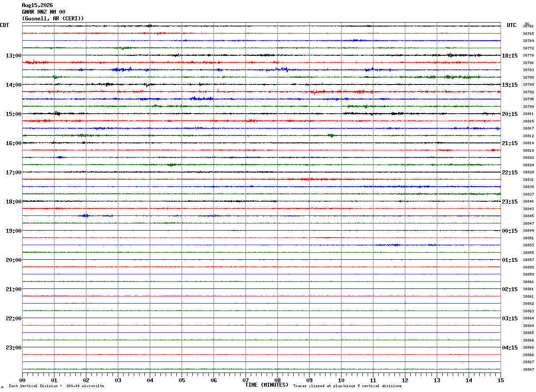Select the GNAR HNZ NM 00 station text
536x392 pixels.
[x=43, y=12]
